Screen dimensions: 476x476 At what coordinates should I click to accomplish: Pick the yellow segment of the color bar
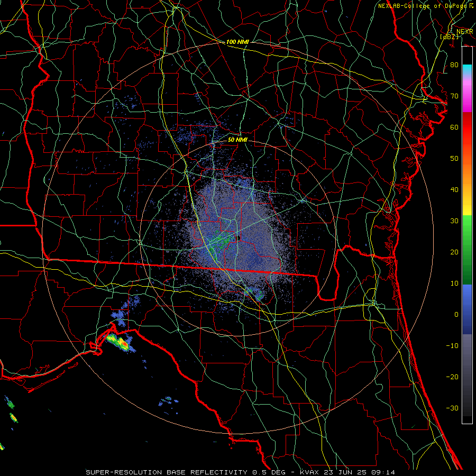click(x=467, y=206)
